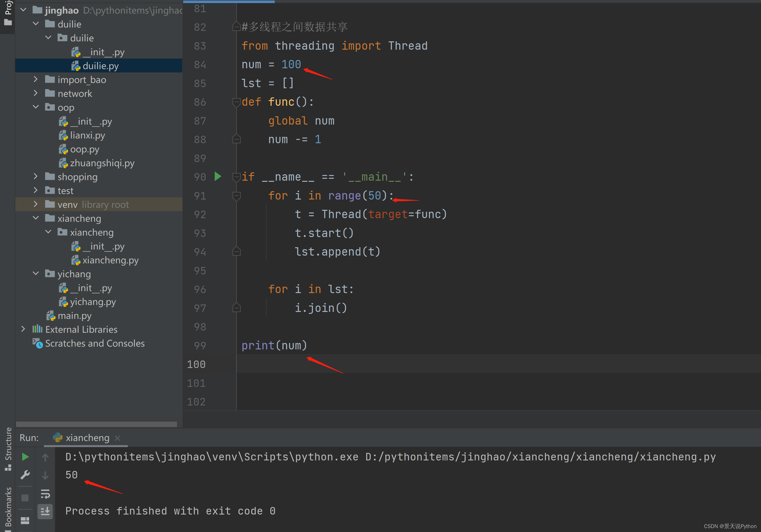Image resolution: width=761 pixels, height=532 pixels.
Task: Click 't = Thread(target=func)' line
Action: pyautogui.click(x=371, y=214)
